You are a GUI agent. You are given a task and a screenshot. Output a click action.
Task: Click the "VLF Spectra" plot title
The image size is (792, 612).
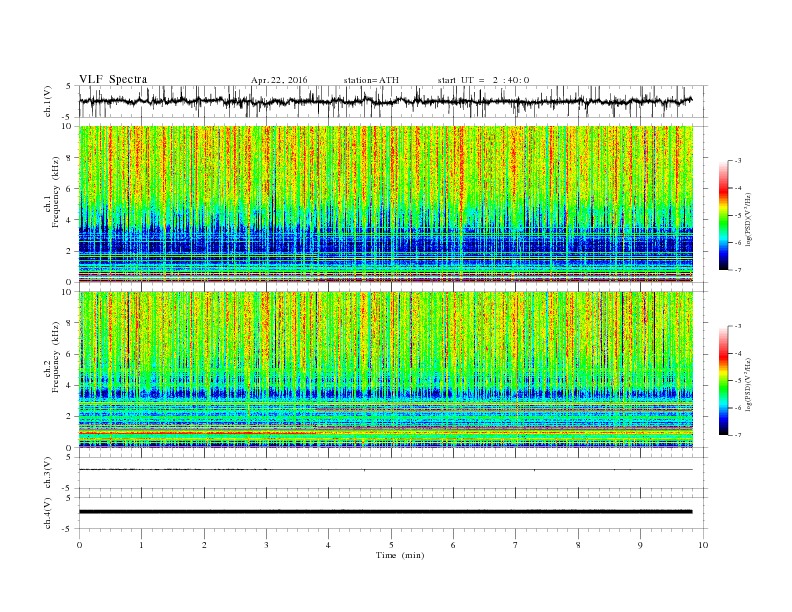click(113, 79)
